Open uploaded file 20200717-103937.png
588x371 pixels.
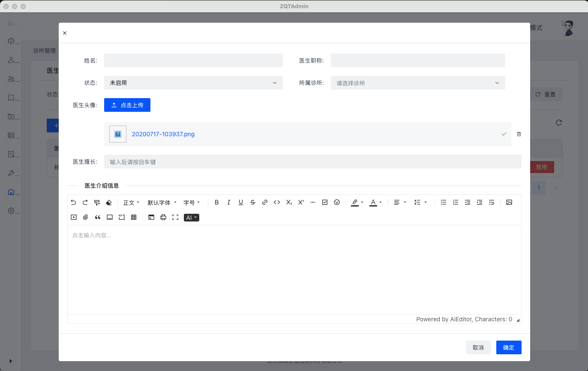[x=163, y=134]
